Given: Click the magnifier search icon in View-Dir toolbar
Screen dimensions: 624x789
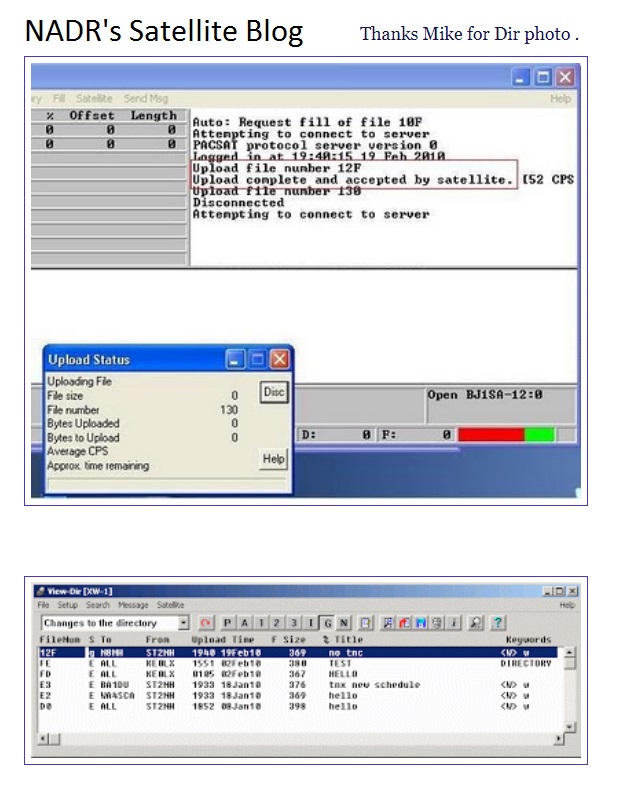Looking at the screenshot, I should coord(477,623).
